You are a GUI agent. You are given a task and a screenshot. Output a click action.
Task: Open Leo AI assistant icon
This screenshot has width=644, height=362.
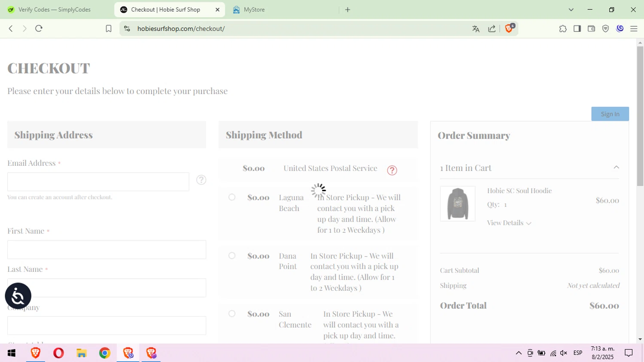tap(620, 28)
